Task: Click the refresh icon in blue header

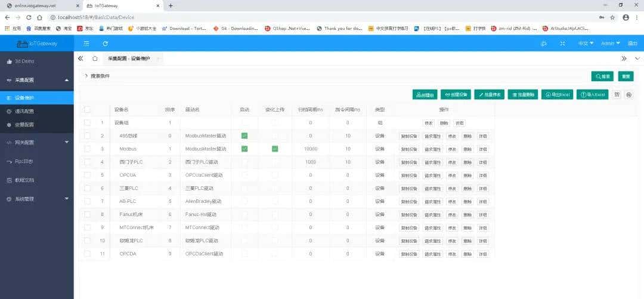Action: [105, 43]
